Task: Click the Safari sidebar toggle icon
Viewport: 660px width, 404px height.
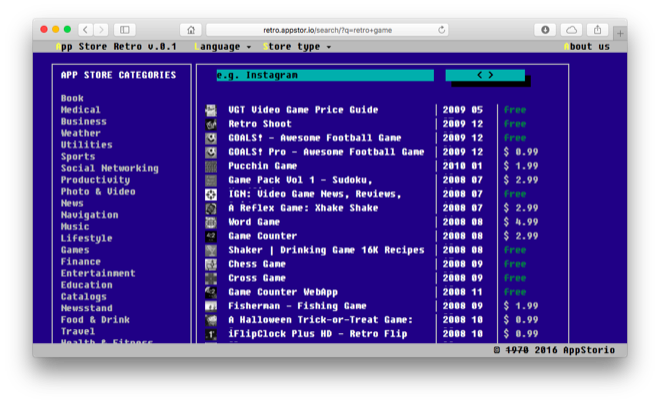Action: point(125,30)
